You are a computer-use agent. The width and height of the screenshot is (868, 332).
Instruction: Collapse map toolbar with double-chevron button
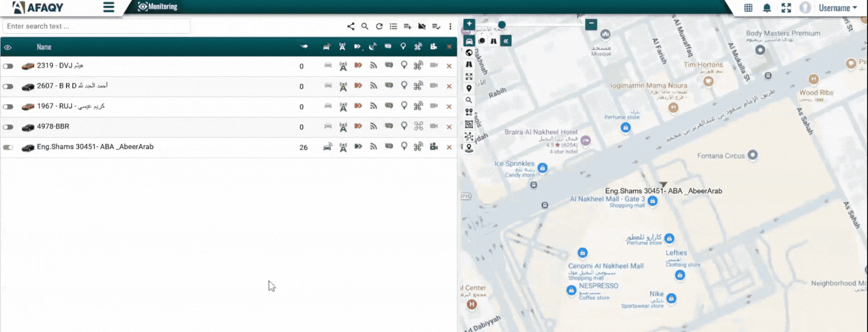[505, 41]
